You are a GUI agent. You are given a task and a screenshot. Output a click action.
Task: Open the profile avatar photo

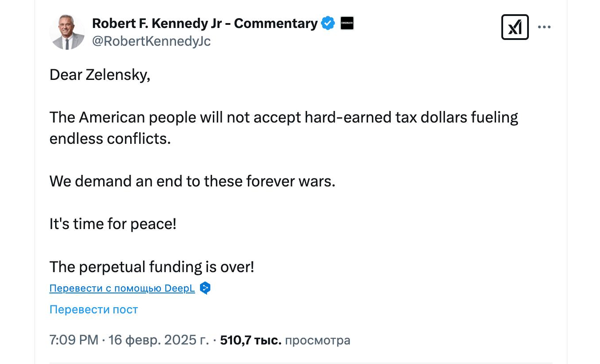(x=67, y=32)
